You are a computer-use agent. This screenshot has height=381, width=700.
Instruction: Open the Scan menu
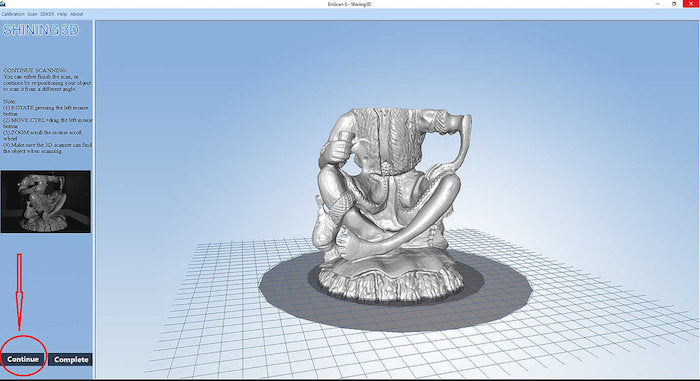pos(32,14)
